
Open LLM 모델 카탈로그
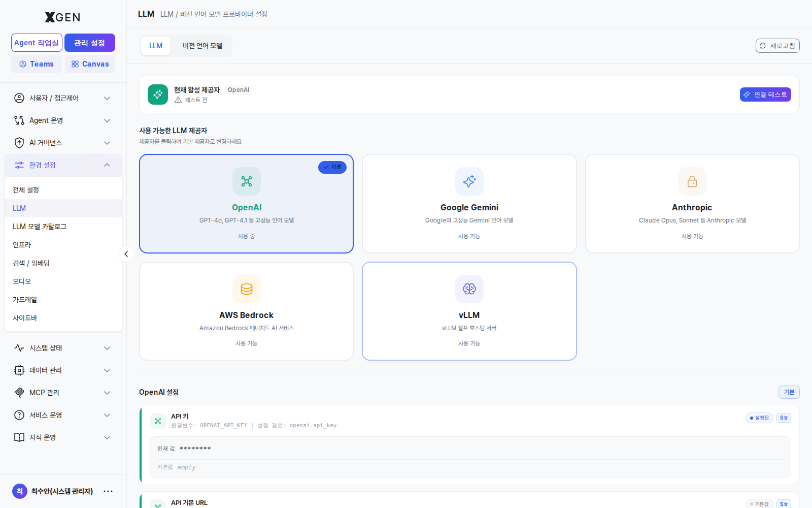pos(63,227)
